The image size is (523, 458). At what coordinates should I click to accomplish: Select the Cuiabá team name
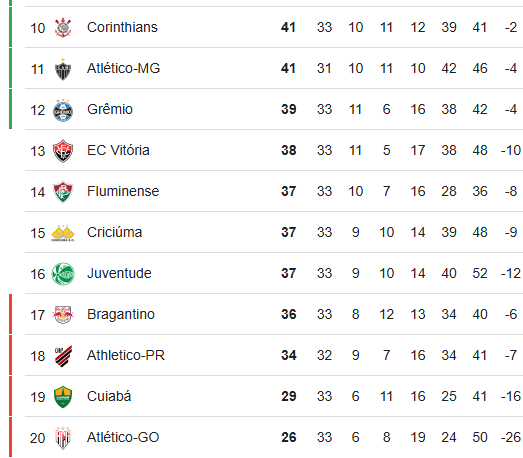(109, 396)
